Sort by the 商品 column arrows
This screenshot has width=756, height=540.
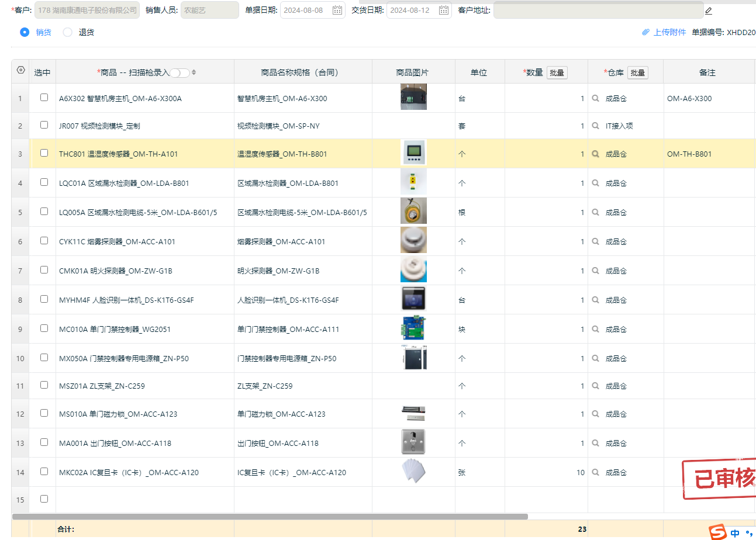click(194, 72)
